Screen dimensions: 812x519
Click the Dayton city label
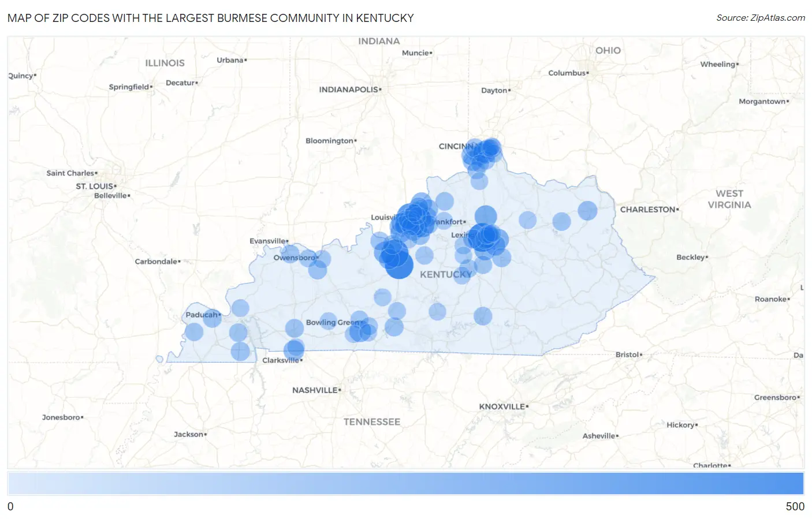494,91
